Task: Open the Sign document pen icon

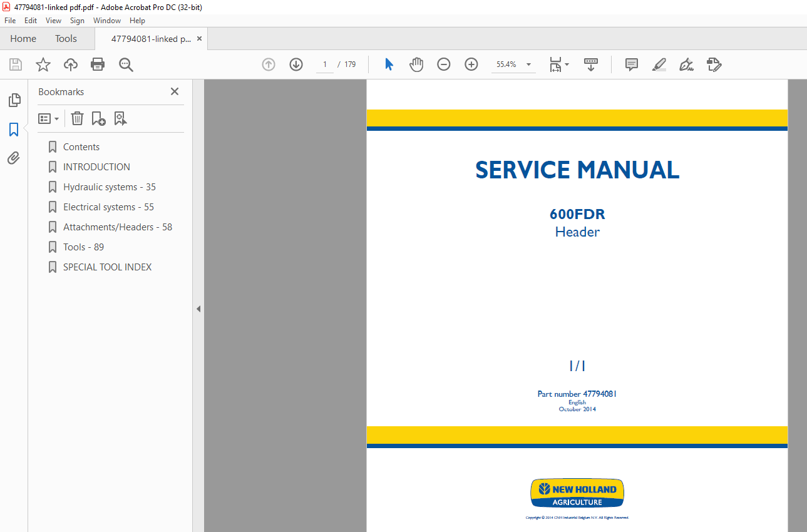Action: point(686,64)
